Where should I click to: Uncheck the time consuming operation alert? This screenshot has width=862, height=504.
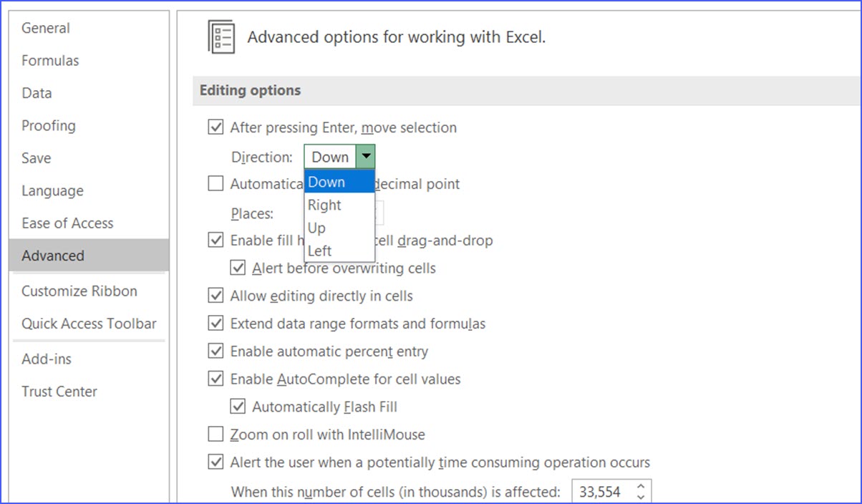215,462
